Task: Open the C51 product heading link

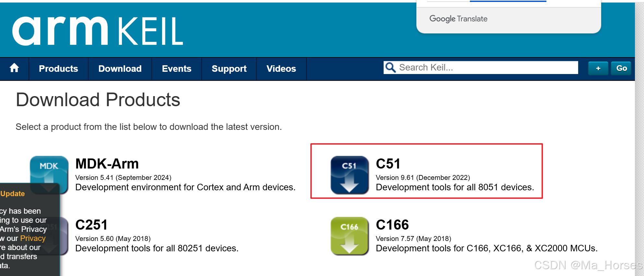Action: click(x=388, y=164)
